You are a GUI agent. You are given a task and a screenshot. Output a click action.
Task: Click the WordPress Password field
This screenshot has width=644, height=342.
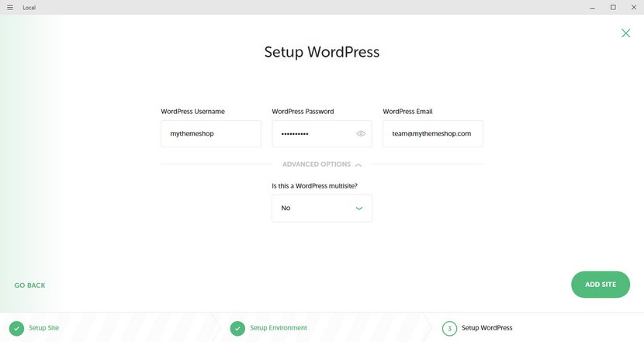click(321, 133)
